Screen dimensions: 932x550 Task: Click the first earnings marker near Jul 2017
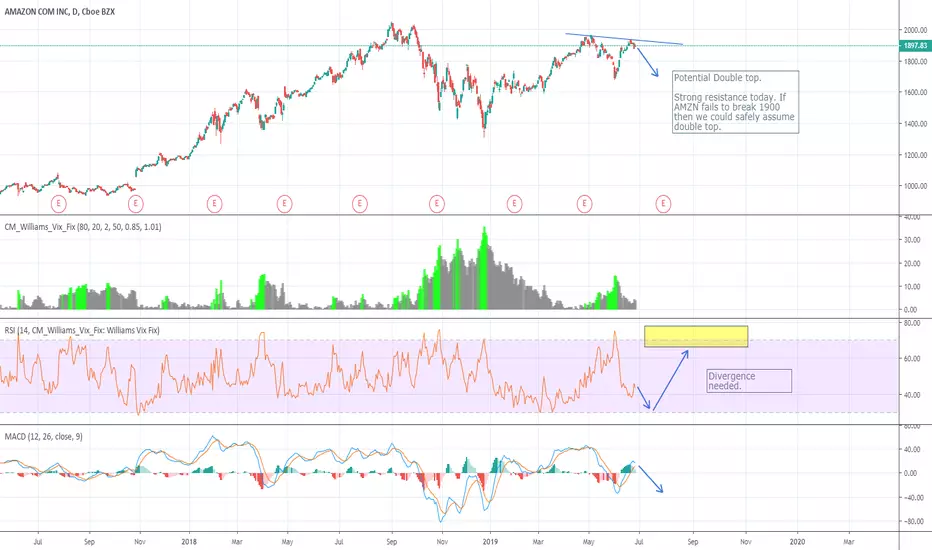point(59,203)
